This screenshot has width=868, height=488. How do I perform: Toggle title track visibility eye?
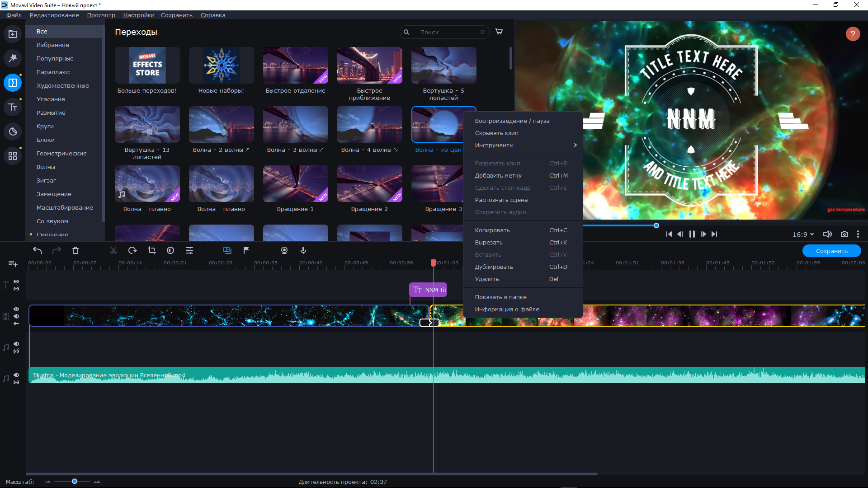(16, 282)
